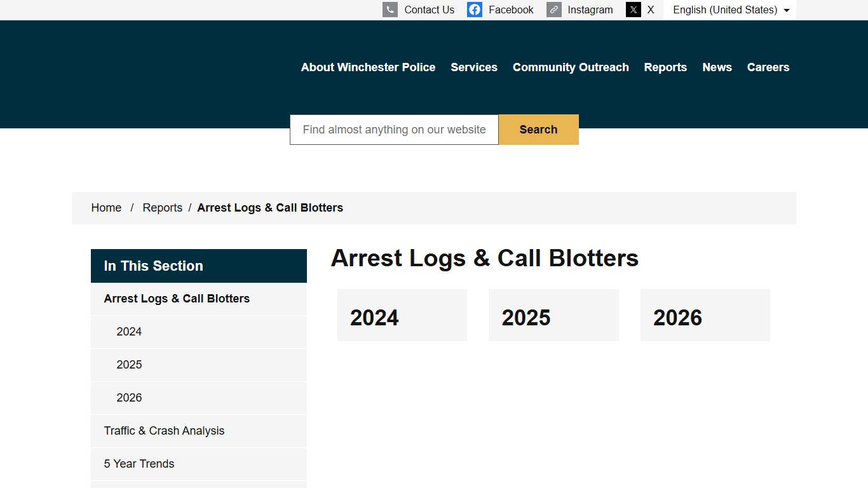
Task: Open the News menu item
Action: tap(717, 67)
